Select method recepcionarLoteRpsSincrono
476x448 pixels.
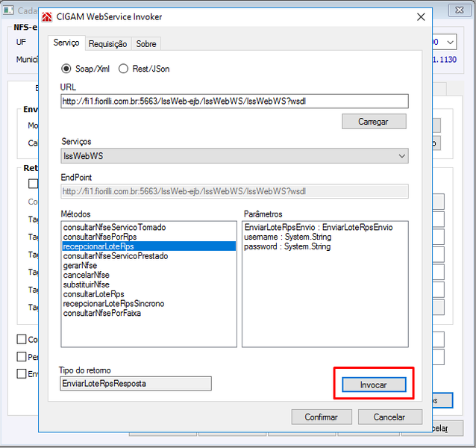(x=148, y=303)
